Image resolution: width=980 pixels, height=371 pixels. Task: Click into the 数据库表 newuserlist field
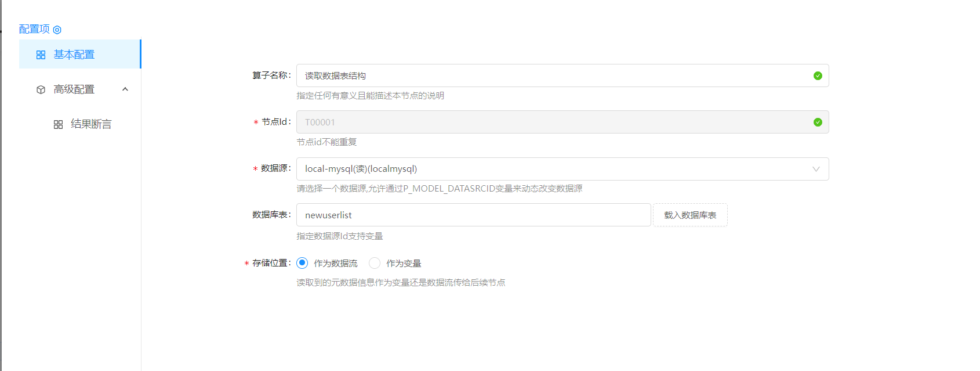473,215
